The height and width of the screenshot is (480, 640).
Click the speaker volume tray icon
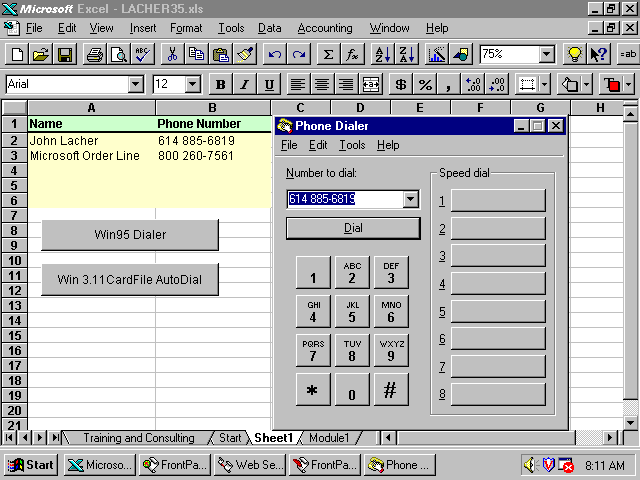click(x=529, y=465)
